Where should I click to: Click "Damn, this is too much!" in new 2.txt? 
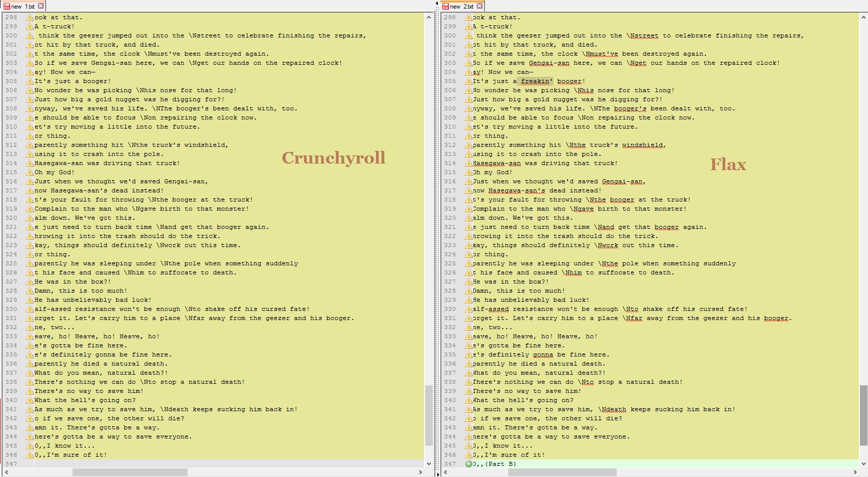pyautogui.click(x=519, y=291)
